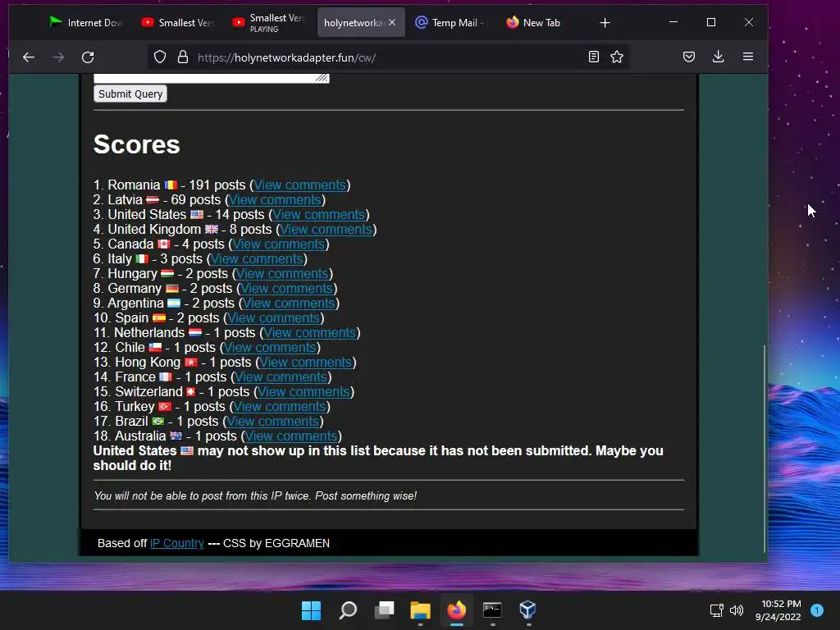
Task: Open the Windows Start menu
Action: (311, 610)
